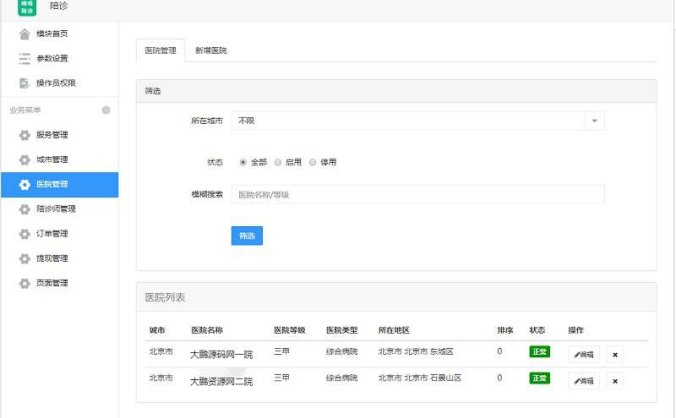Edit the 大鹏资源网二院 row
This screenshot has width=676, height=418.
tap(584, 381)
